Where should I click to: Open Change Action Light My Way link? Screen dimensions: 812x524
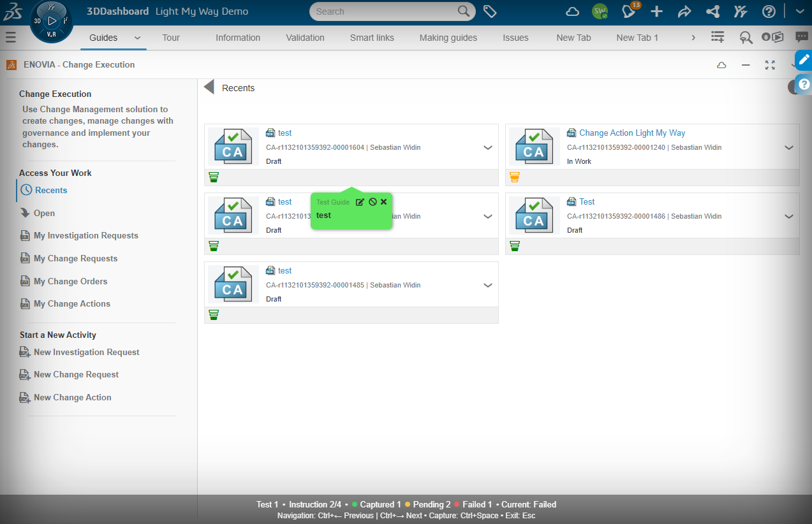pyautogui.click(x=632, y=133)
